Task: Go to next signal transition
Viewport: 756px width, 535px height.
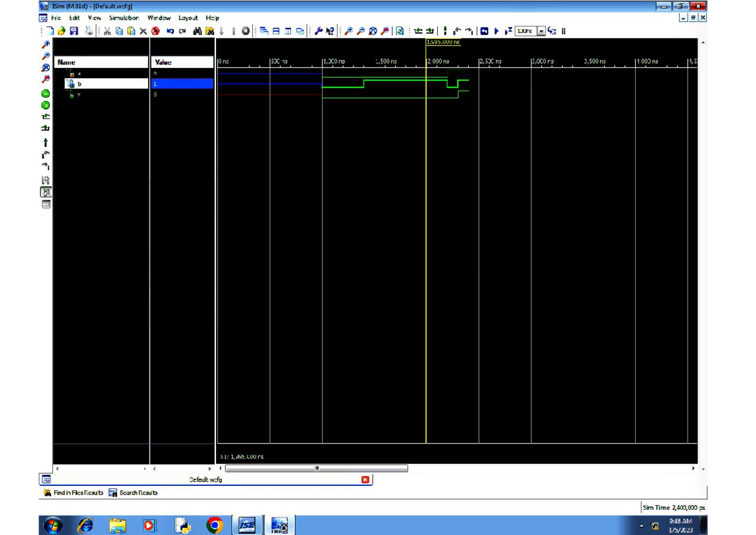Action: tap(468, 30)
